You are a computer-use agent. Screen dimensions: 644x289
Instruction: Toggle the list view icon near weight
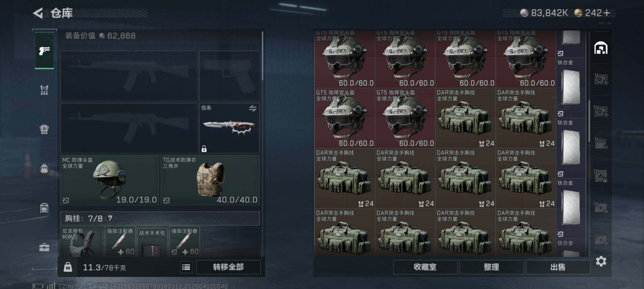point(186,267)
